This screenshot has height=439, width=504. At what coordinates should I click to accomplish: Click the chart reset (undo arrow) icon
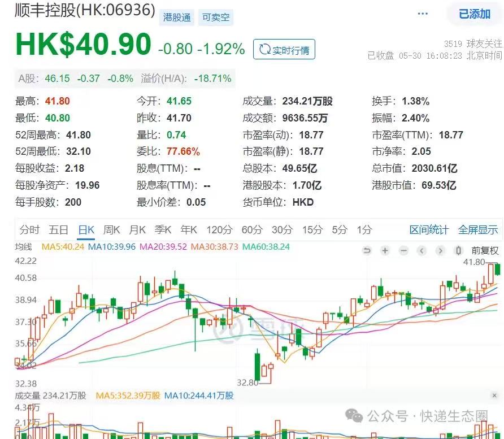point(367,250)
